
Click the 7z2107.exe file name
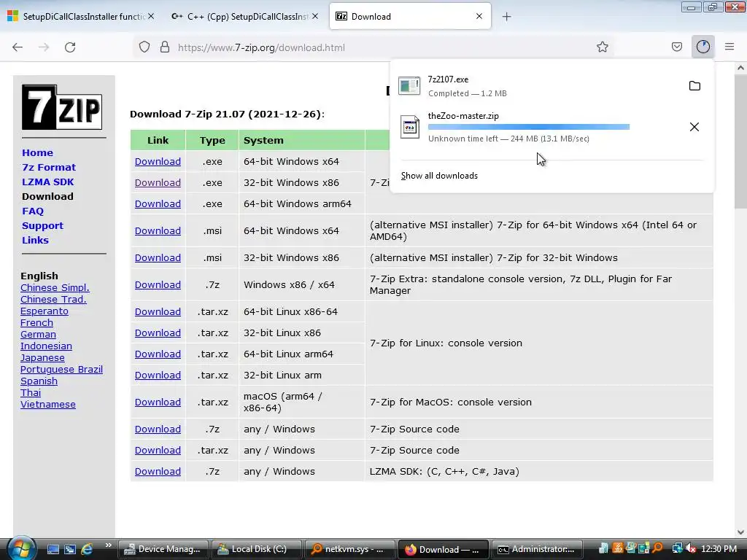(448, 79)
